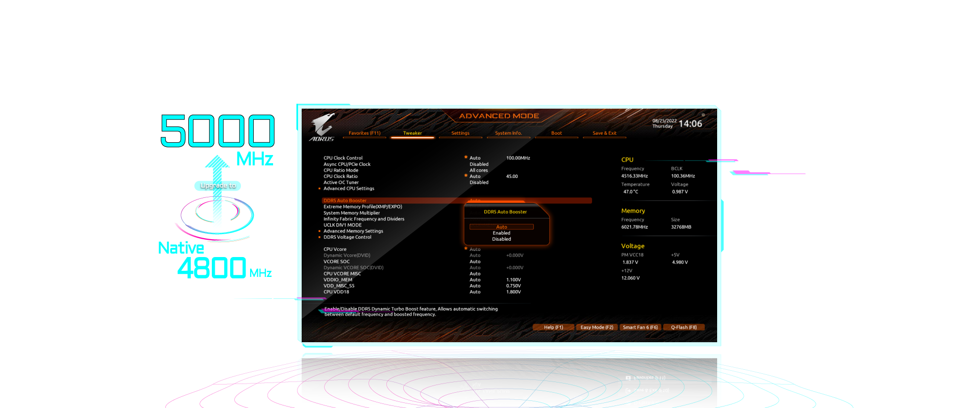980x408 pixels.
Task: Open Smart Fan 6 (F6)
Action: pos(641,327)
